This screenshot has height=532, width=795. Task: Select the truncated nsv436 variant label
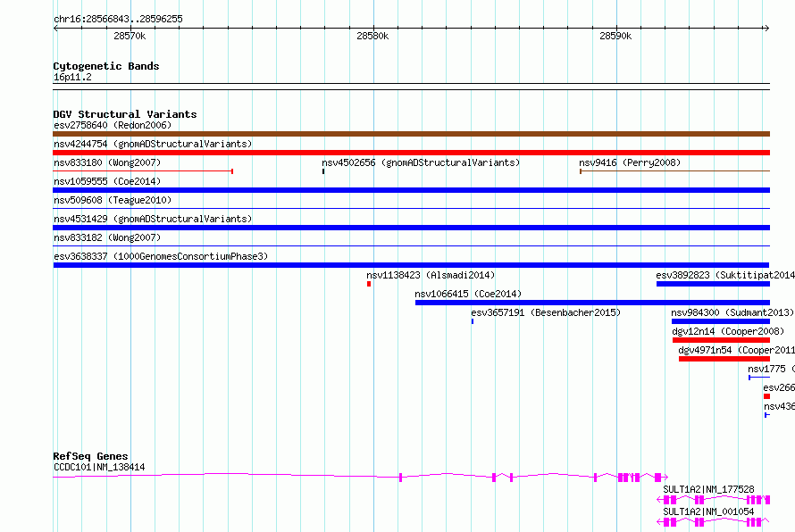(x=779, y=406)
